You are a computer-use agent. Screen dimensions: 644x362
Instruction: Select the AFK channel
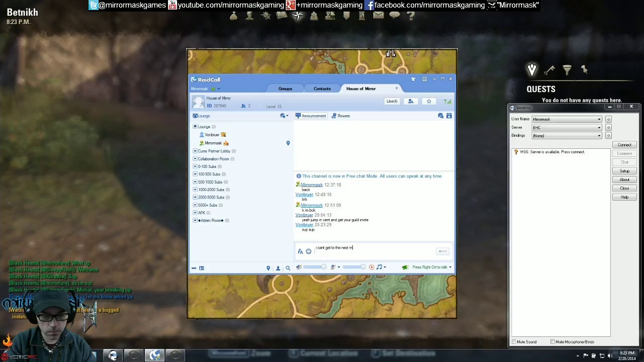click(201, 213)
